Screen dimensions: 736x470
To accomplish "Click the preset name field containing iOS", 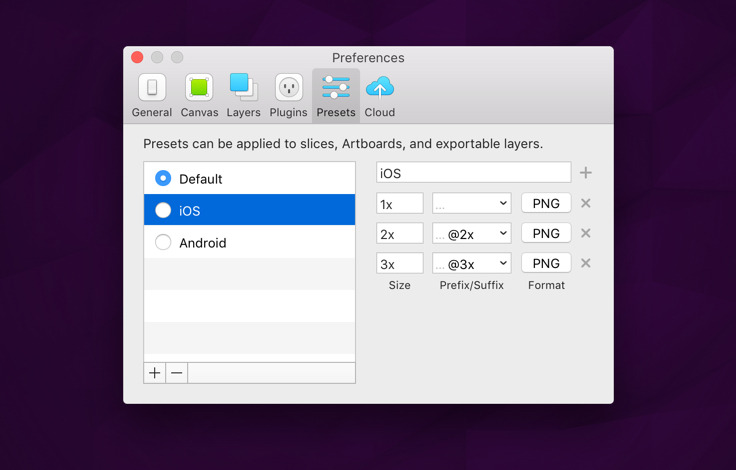I will 474,173.
